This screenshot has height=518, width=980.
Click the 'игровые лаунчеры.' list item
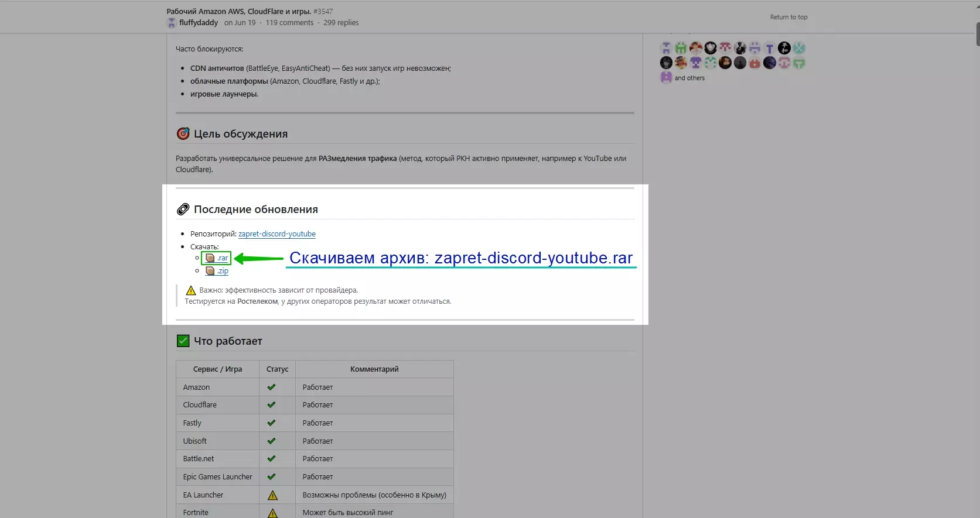tap(224, 94)
